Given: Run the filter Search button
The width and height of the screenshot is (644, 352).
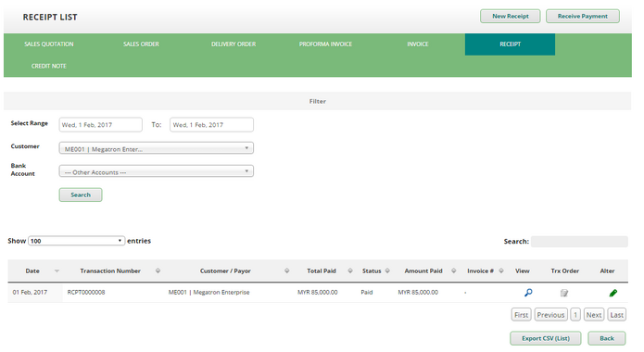Looking at the screenshot, I should tap(81, 195).
